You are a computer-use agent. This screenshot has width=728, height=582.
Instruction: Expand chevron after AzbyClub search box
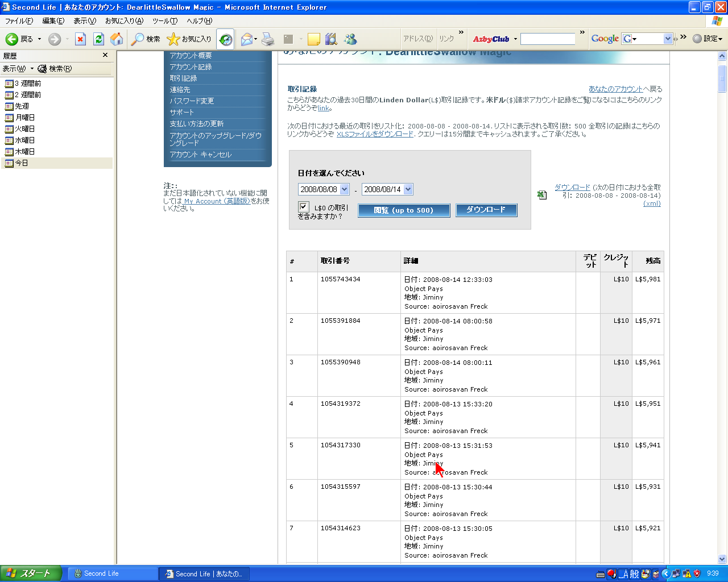coord(582,33)
